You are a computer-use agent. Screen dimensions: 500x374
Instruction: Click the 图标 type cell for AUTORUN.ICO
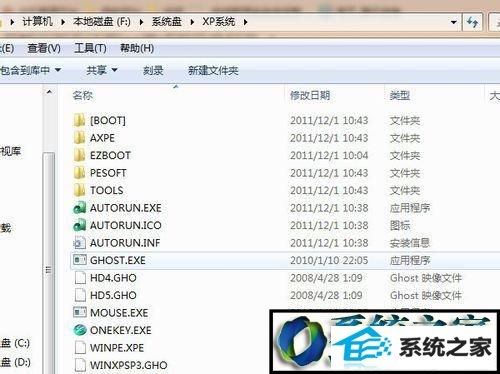tap(400, 226)
